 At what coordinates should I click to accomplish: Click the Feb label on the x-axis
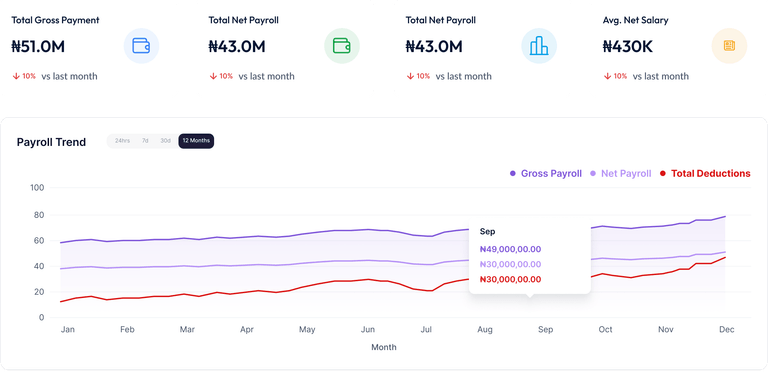click(127, 329)
